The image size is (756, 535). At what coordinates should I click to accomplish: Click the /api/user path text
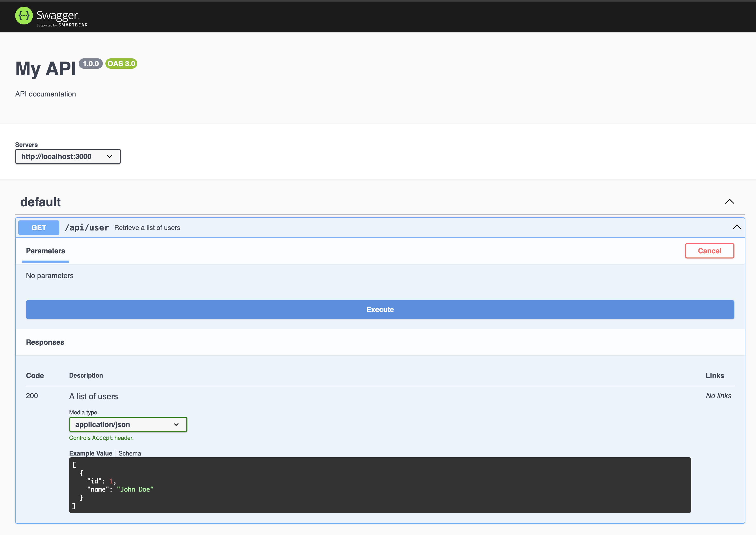(x=87, y=228)
